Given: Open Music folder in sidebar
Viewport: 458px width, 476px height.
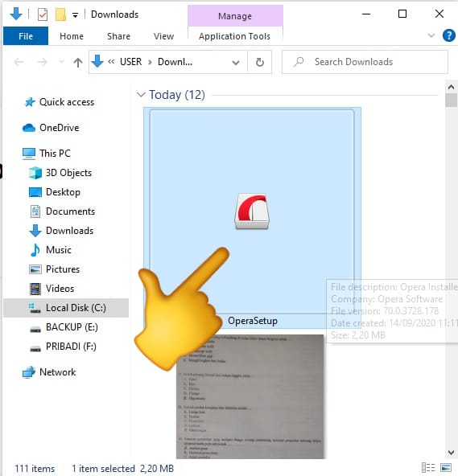Looking at the screenshot, I should [58, 250].
